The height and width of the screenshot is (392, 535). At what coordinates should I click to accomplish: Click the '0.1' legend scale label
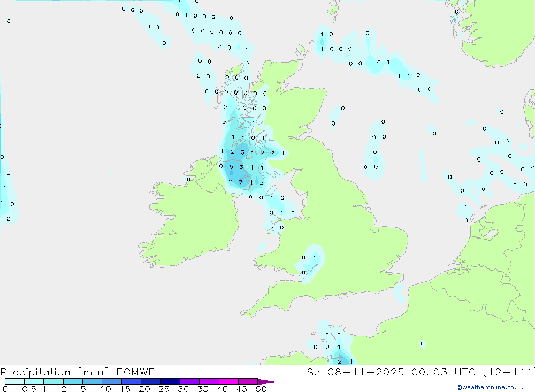tap(9, 389)
